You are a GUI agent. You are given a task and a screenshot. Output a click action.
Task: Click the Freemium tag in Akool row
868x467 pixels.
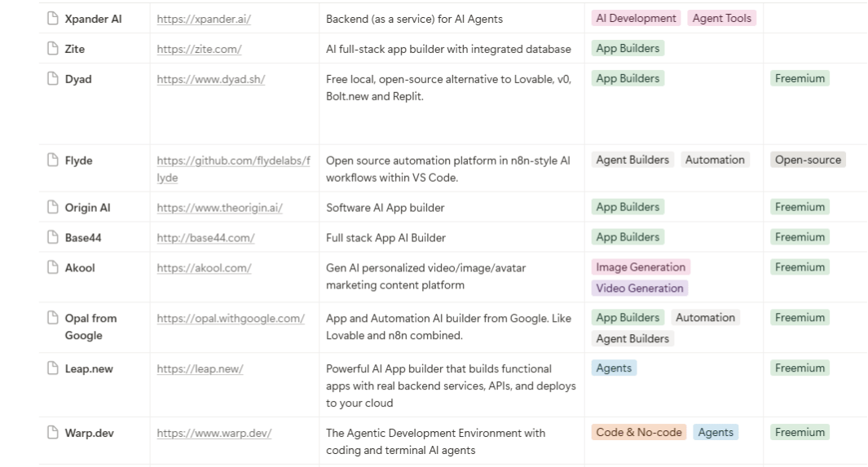pyautogui.click(x=800, y=267)
